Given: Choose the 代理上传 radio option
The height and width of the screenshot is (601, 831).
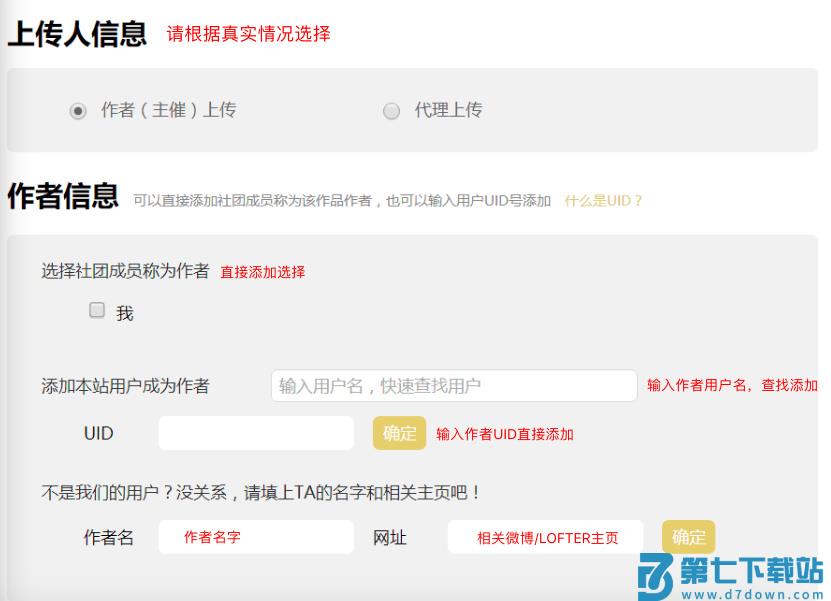Looking at the screenshot, I should click(392, 111).
